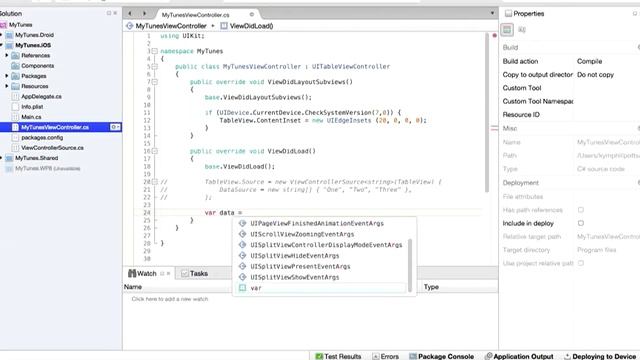Screen dimensions: 640x360
Task: Click the red error indicator above editor scrollbar
Action: 494,36
